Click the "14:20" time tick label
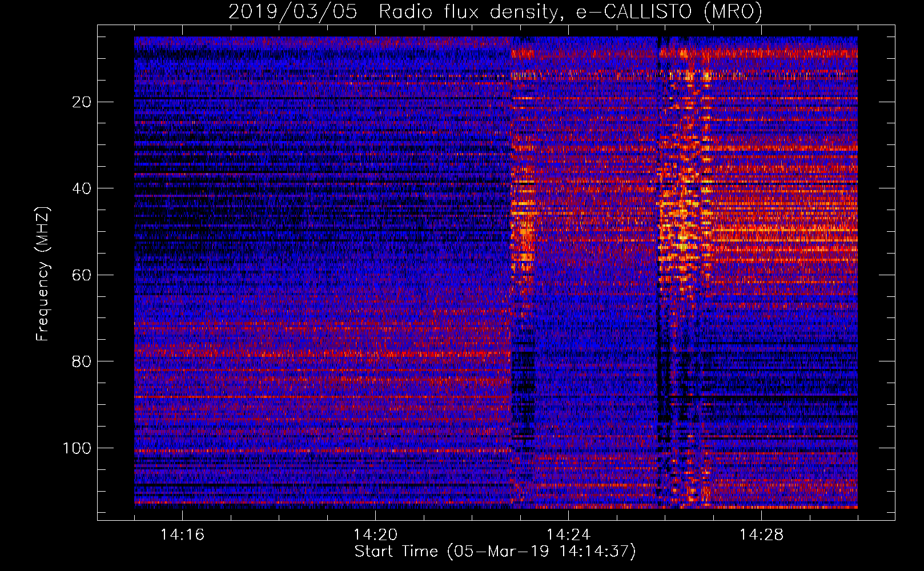Image resolution: width=924 pixels, height=571 pixels. pyautogui.click(x=375, y=535)
